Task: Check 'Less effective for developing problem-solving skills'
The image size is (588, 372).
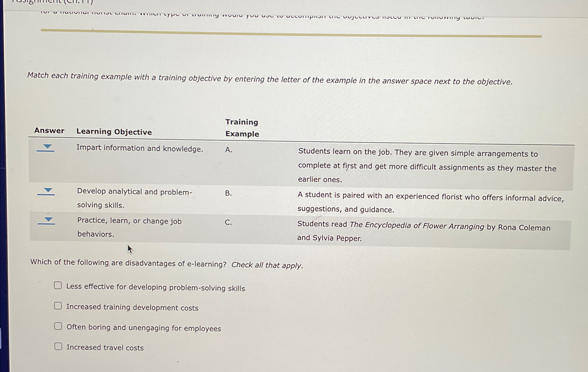Action: pos(58,285)
